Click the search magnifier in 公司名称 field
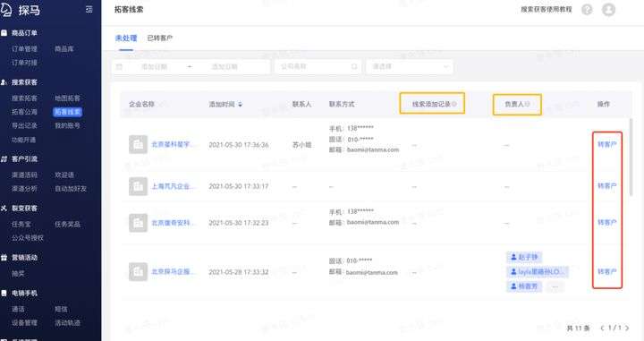This screenshot has height=341, width=644. coord(354,66)
